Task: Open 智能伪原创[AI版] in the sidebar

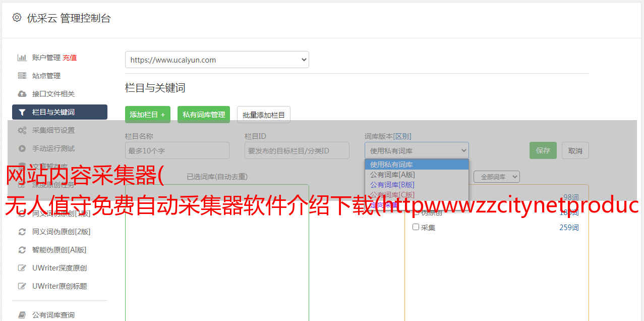Action: point(60,250)
